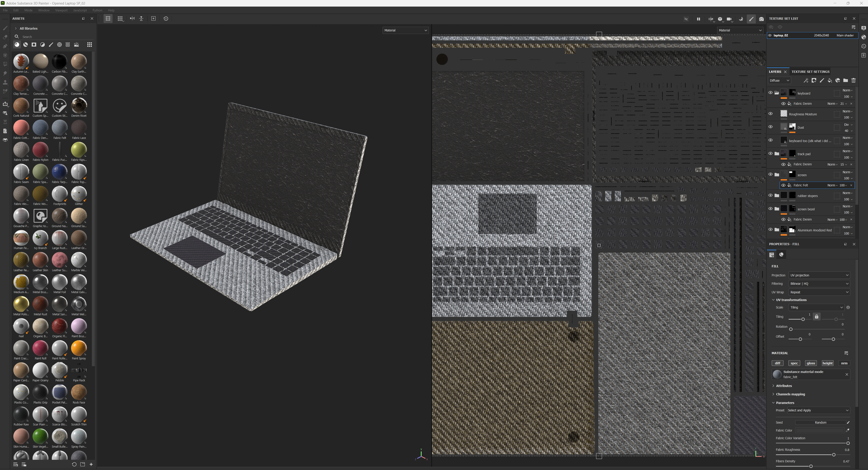
Task: Click the Random seed button
Action: [820, 422]
